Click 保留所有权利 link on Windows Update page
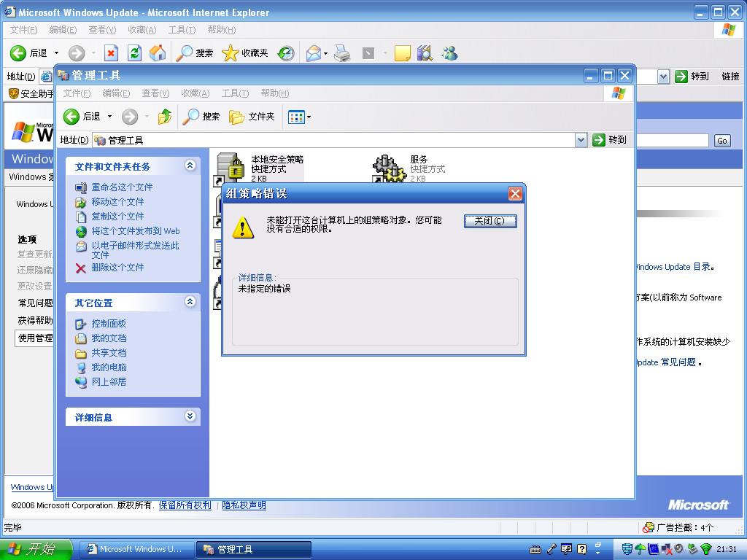 (x=185, y=505)
